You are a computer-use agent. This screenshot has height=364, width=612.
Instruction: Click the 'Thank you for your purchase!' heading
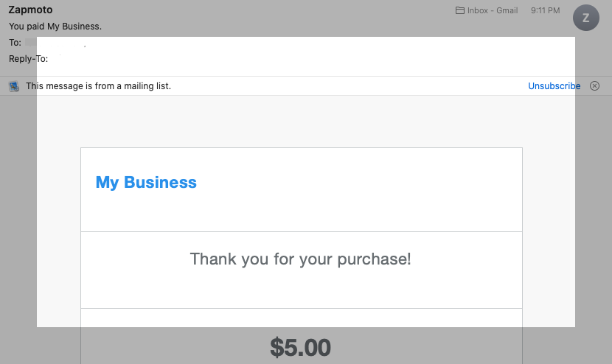coord(300,259)
